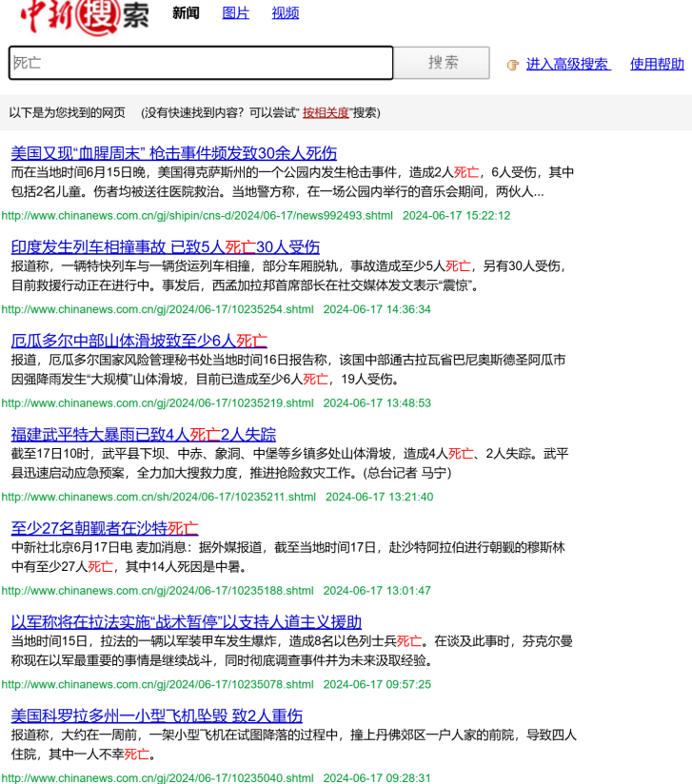This screenshot has width=692, height=784.
Task: Open headline 福建武平特大暴雨已致4人死亡2人失踪
Action: click(x=143, y=434)
